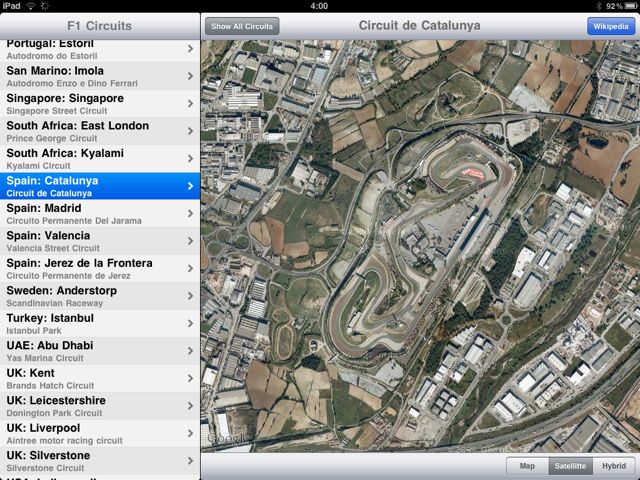Click Istanbul Park subtitle
The width and height of the screenshot is (640, 480).
pos(34,331)
